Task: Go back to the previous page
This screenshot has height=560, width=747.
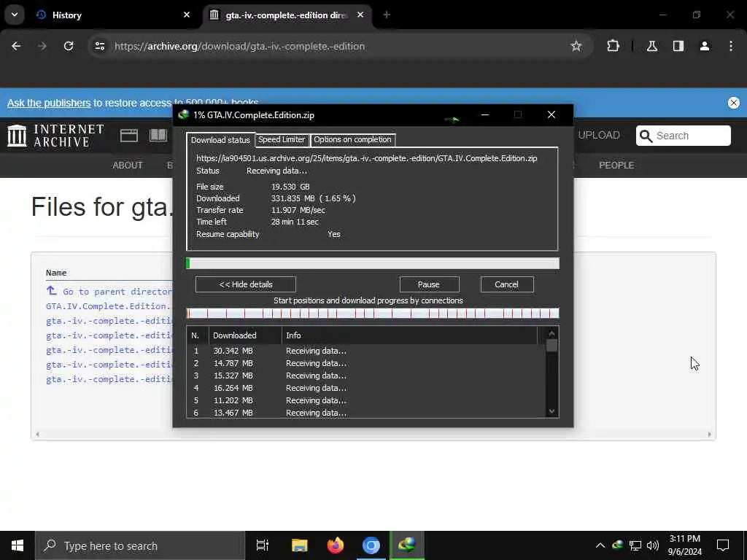Action: [16, 46]
